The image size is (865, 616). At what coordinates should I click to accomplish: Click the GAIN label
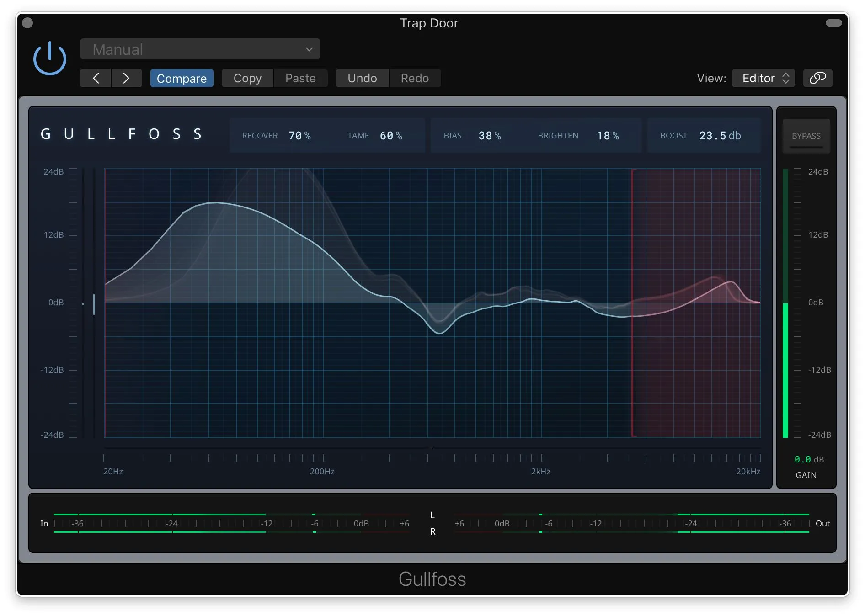806,475
